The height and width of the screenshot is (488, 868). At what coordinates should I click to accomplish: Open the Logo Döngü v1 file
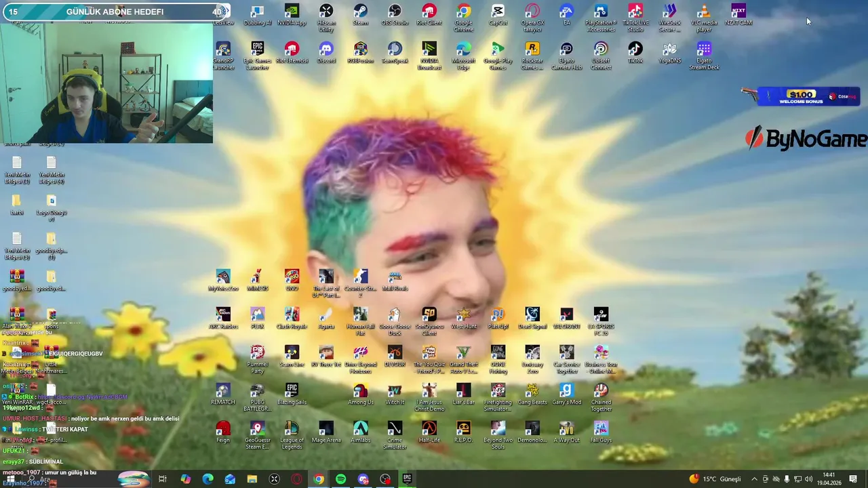point(52,208)
